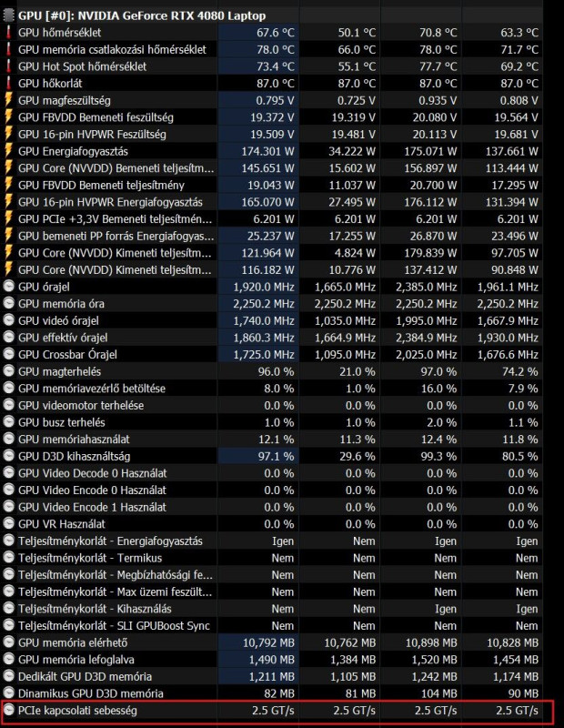Image resolution: width=564 pixels, height=728 pixels.
Task: Click the 67.6 °C current temperature value
Action: click(276, 33)
